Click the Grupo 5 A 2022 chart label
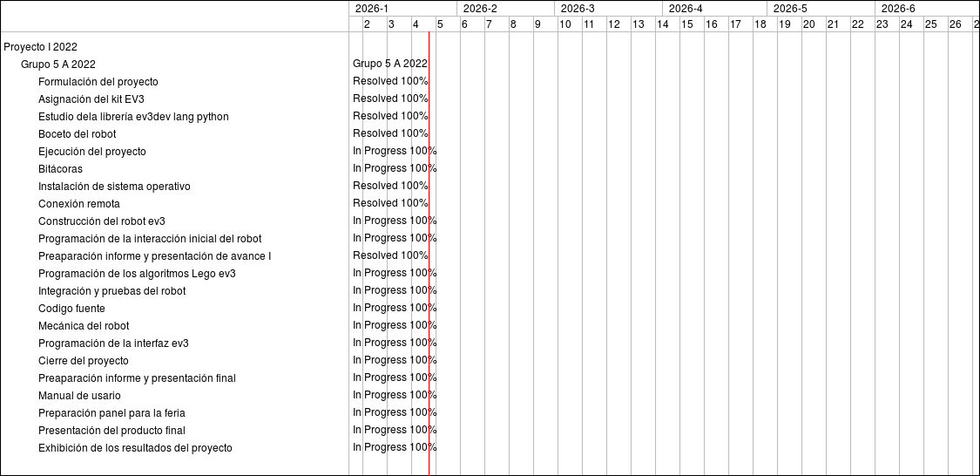The width and height of the screenshot is (980, 476). pyautogui.click(x=389, y=64)
